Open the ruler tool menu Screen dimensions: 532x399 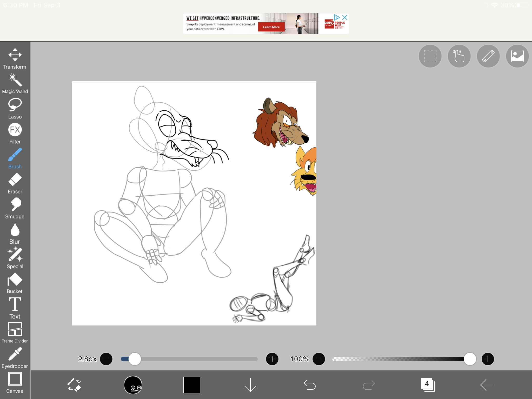click(488, 56)
